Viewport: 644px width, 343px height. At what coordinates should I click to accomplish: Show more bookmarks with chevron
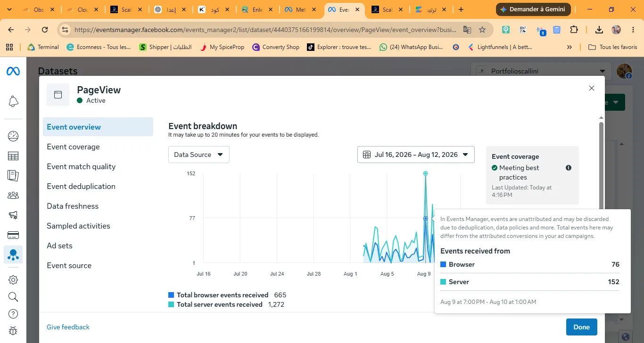[570, 47]
